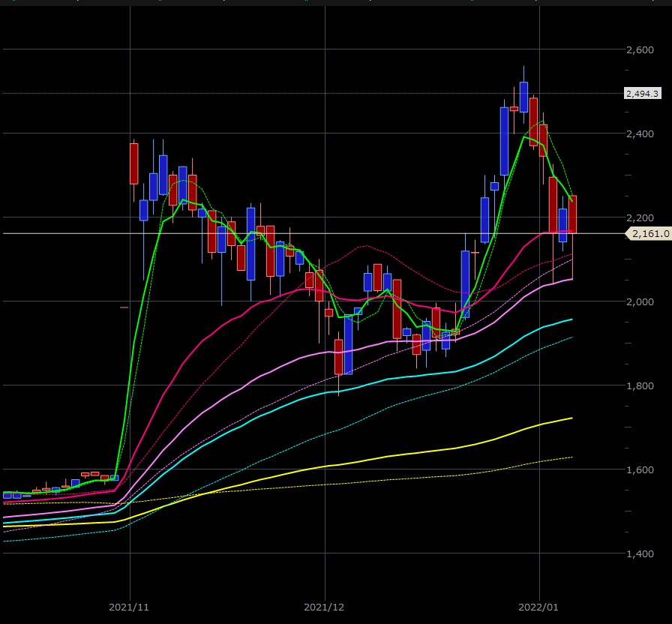This screenshot has width=672, height=624.
Task: Click the 2021/12 date axis label
Action: click(x=324, y=607)
